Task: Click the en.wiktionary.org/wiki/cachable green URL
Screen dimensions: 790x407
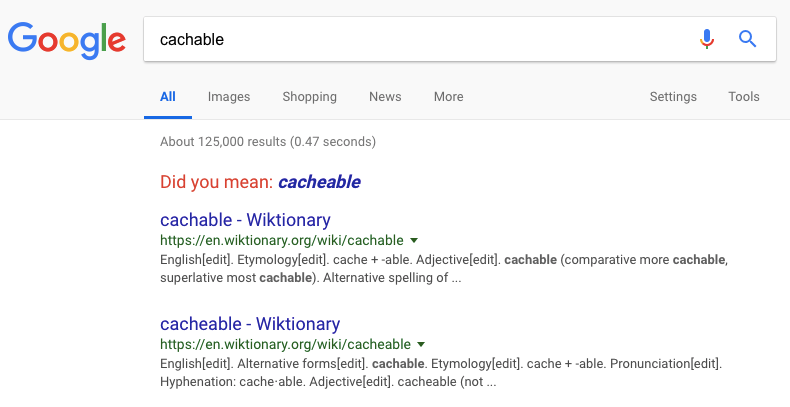Action: pos(282,240)
